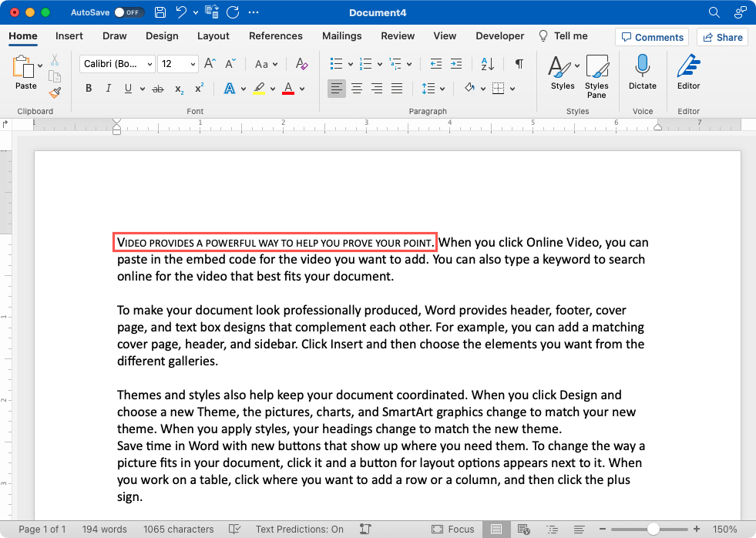Toggle paragraph marks visibility
Viewport: 756px width, 538px height.
tap(519, 64)
